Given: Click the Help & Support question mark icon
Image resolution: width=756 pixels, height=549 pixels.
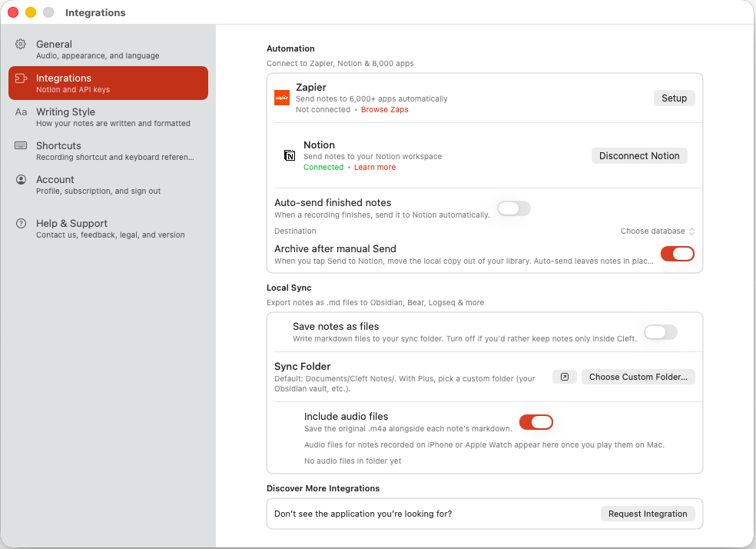Looking at the screenshot, I should coord(21,223).
